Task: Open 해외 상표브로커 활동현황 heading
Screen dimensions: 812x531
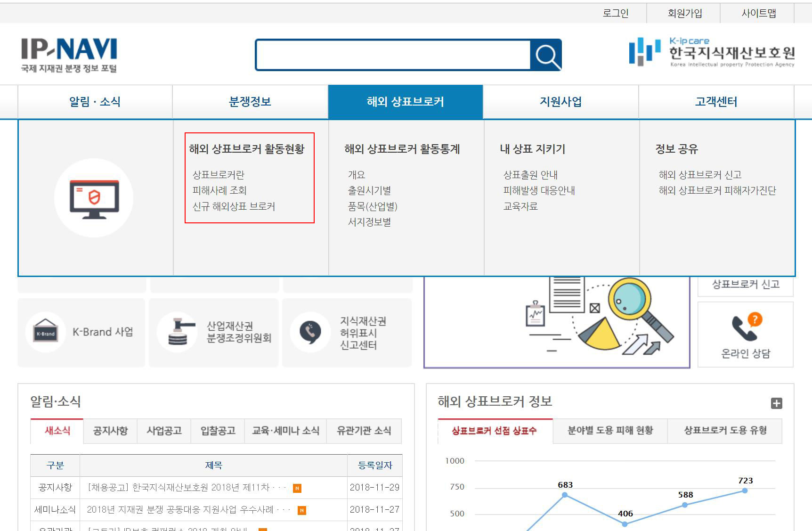Action: tap(247, 149)
